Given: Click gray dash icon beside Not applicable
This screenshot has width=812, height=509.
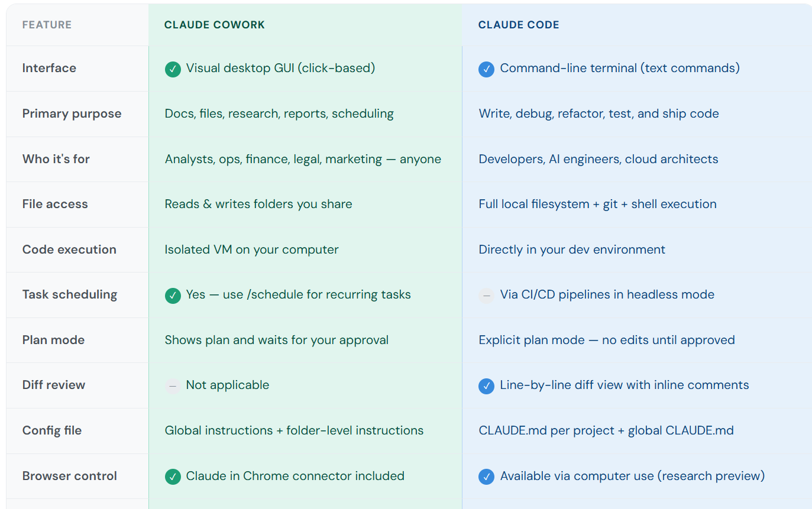Looking at the screenshot, I should point(173,386).
